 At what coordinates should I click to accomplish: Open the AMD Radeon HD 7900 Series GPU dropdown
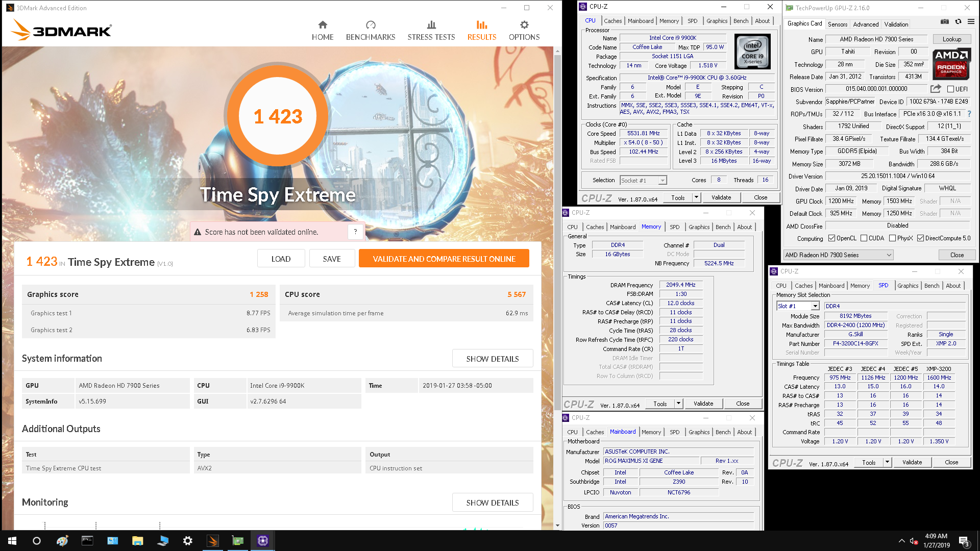(x=838, y=255)
